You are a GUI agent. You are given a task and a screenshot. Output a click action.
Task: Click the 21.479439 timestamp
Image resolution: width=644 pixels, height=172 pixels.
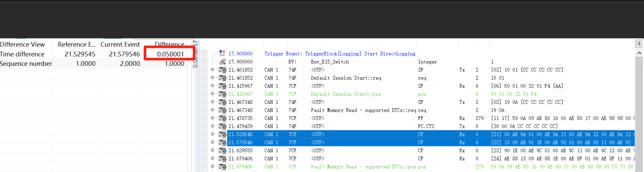[241, 126]
